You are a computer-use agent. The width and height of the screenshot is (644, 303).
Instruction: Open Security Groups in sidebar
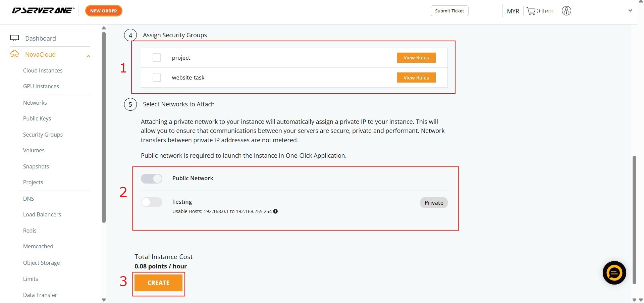[43, 135]
